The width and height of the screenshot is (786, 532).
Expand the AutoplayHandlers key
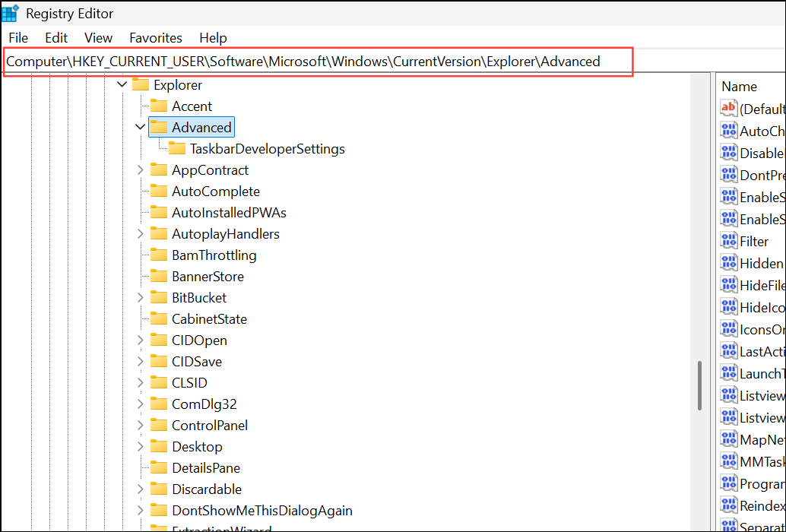141,234
